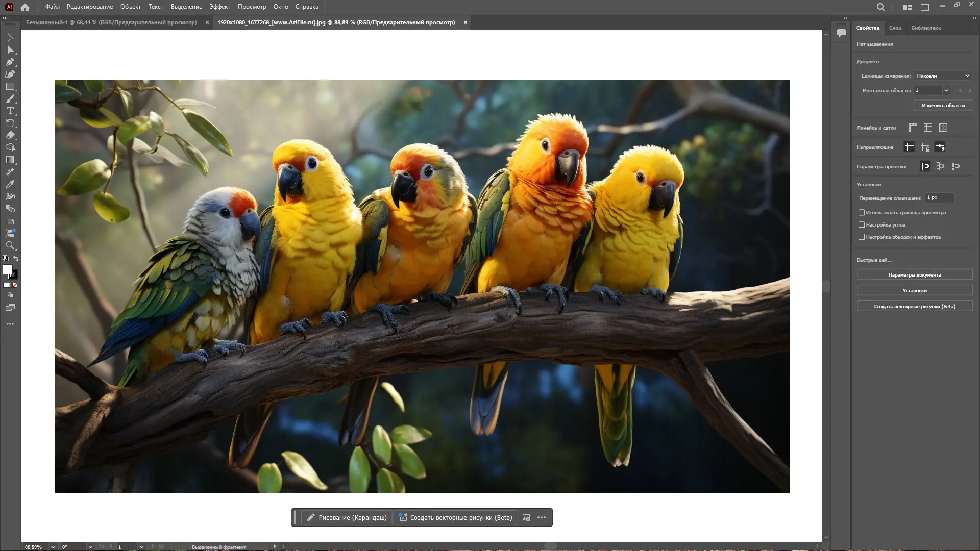The image size is (980, 551).
Task: Select the Eraser tool
Action: coord(10,136)
